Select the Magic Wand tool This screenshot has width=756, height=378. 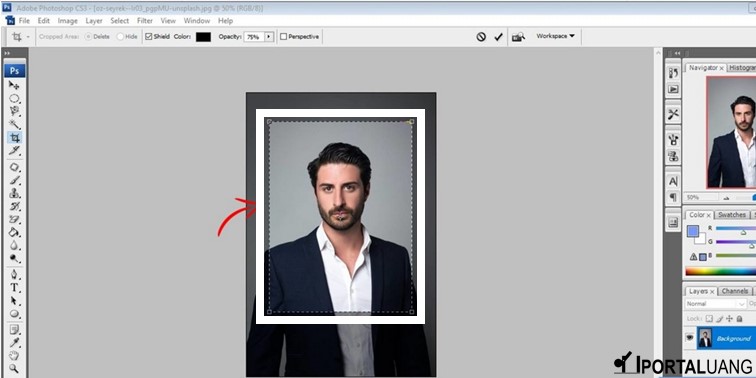click(14, 124)
